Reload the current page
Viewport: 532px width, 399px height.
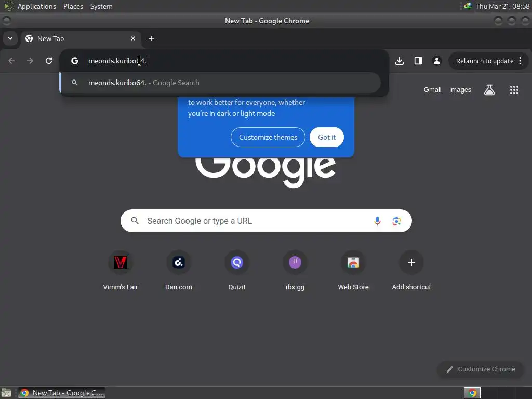(x=49, y=61)
